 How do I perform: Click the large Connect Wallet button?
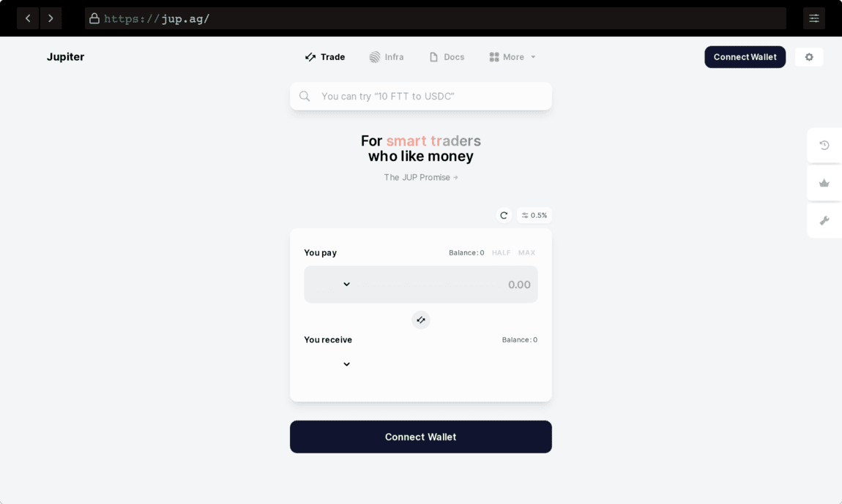pos(420,437)
